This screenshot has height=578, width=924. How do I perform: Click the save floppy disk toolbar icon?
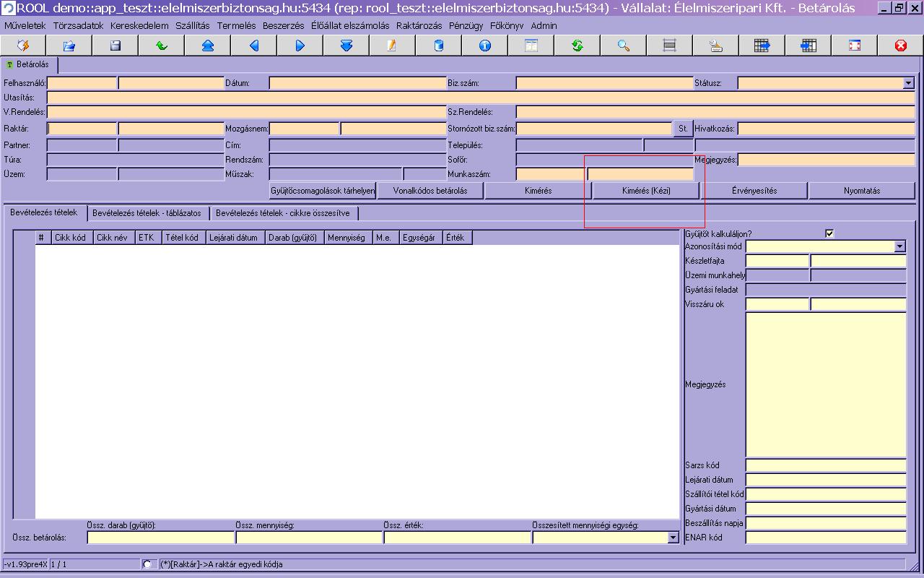coord(115,46)
